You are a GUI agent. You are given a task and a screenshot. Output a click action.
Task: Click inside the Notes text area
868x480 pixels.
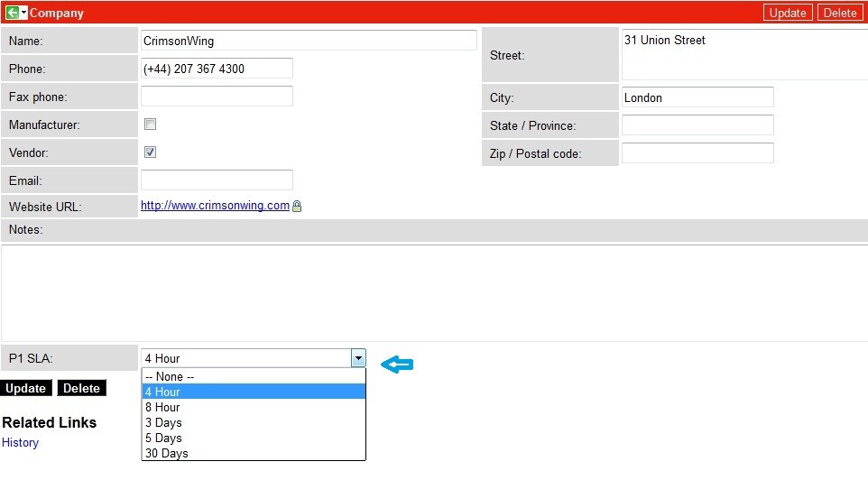pyautogui.click(x=435, y=293)
